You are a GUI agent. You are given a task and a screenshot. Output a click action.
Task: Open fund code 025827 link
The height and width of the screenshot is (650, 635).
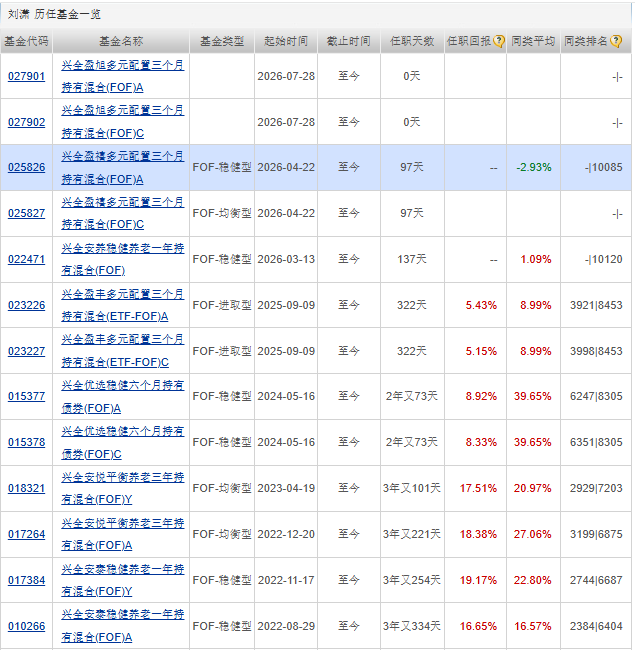[27, 213]
